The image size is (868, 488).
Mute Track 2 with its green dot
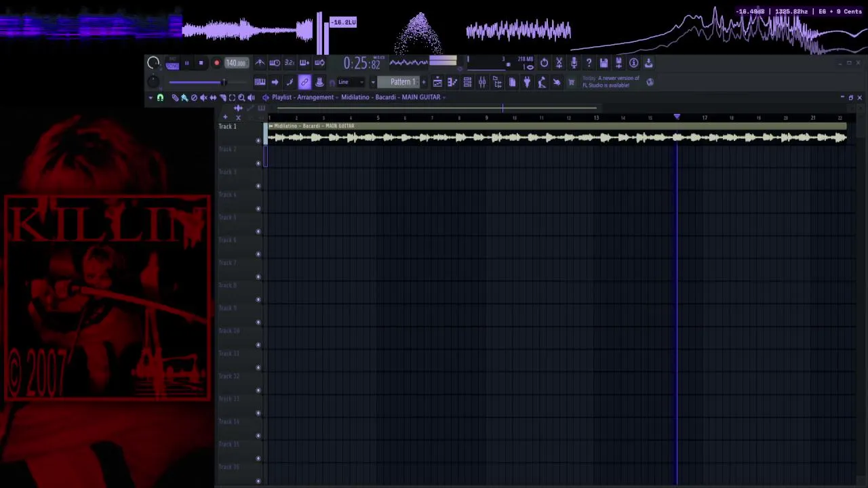258,163
